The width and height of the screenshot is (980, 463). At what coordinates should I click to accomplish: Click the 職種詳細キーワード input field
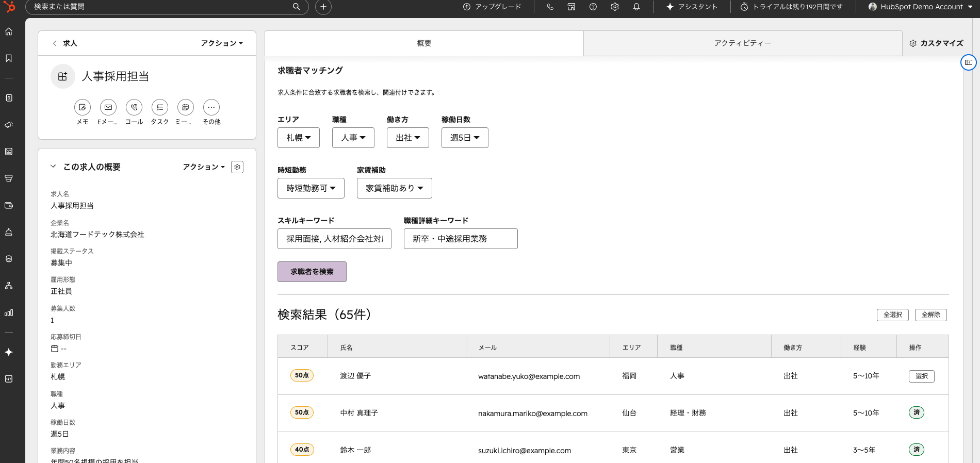pos(461,239)
